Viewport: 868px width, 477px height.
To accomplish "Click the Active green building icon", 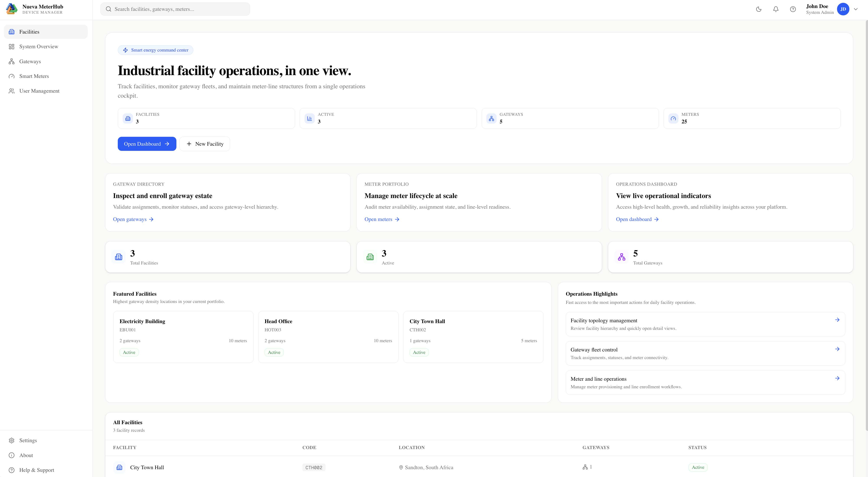I will click(370, 257).
